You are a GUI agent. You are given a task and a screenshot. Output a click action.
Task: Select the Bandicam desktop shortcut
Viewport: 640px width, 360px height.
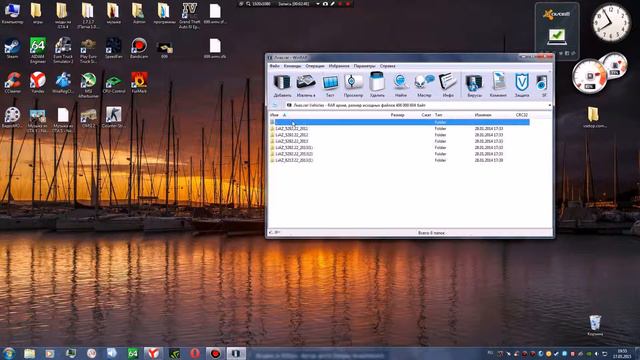[x=139, y=48]
